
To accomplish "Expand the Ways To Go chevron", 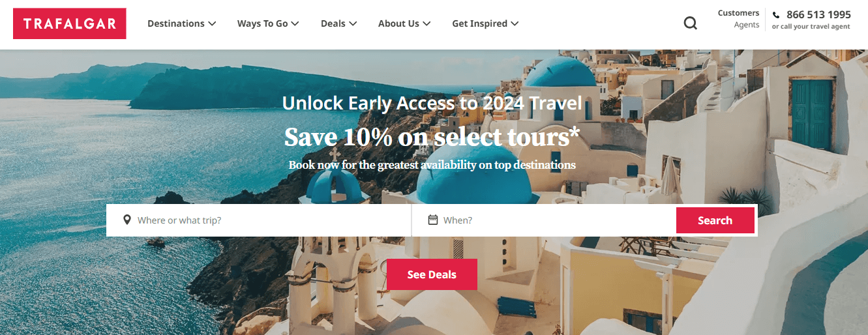I will pyautogui.click(x=295, y=23).
